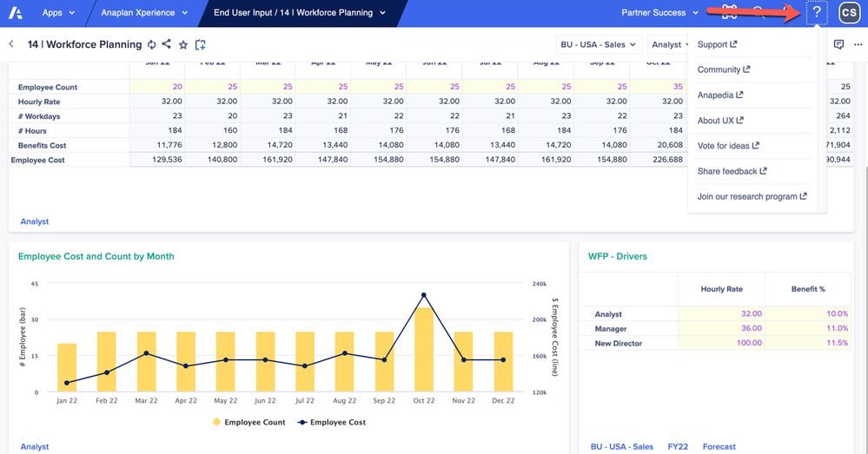Viewport: 868px width, 454px height.
Task: Share the Workforce Planning page
Action: 167,43
